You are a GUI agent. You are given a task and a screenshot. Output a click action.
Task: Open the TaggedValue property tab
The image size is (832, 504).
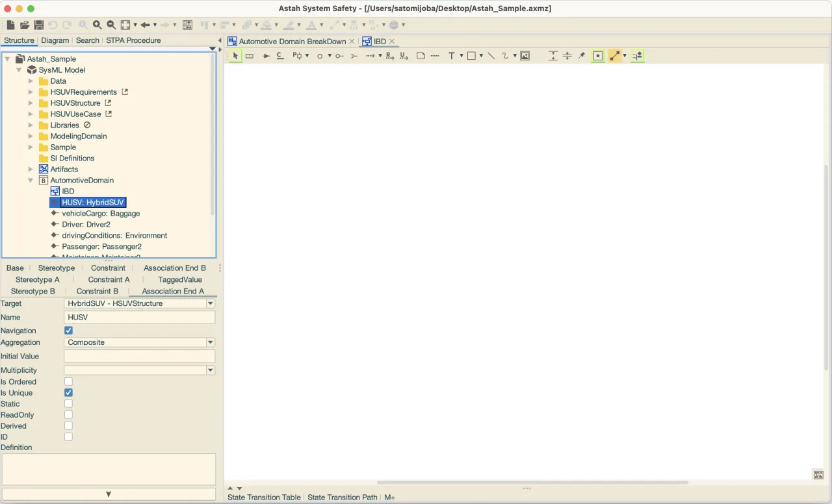(x=180, y=280)
